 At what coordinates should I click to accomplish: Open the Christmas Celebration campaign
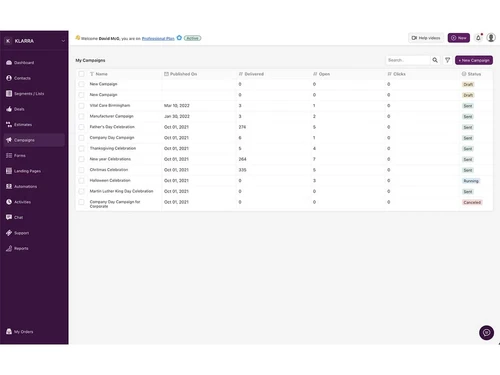click(109, 170)
